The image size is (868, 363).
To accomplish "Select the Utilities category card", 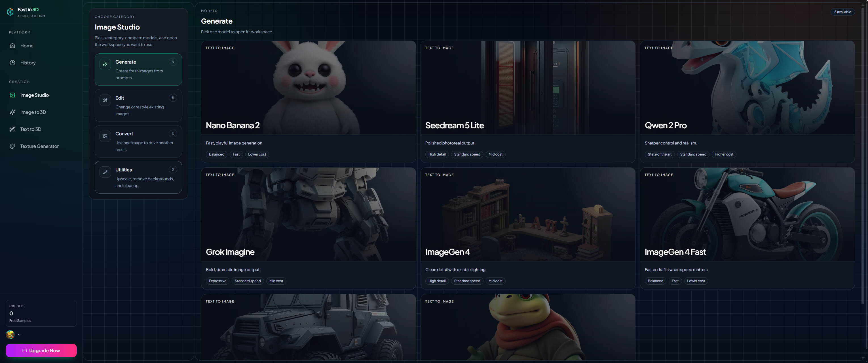I will [x=138, y=177].
